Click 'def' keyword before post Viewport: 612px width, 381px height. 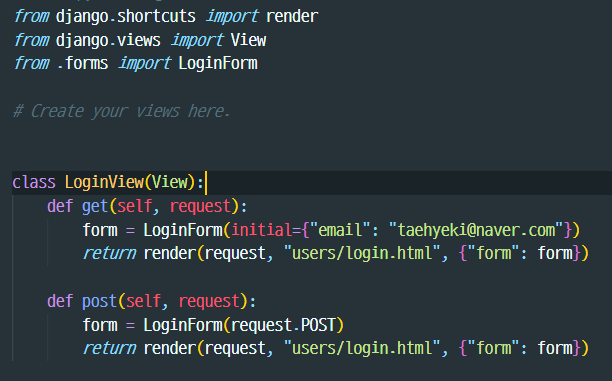coord(60,301)
